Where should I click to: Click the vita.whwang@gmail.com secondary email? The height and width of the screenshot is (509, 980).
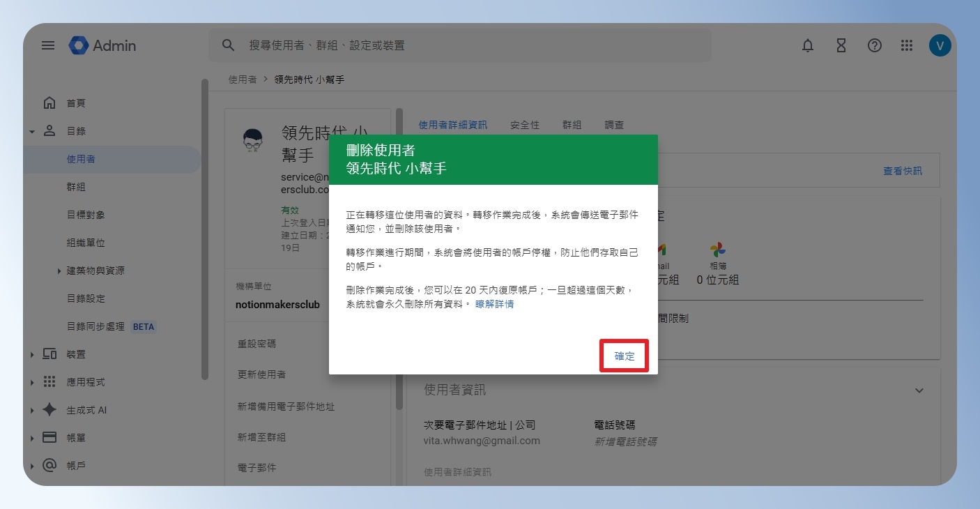(482, 441)
